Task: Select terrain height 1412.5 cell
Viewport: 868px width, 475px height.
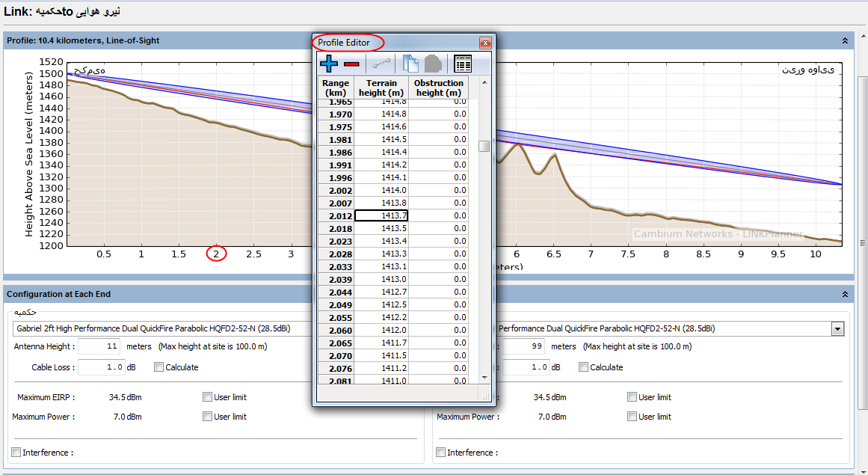Action: tap(381, 304)
